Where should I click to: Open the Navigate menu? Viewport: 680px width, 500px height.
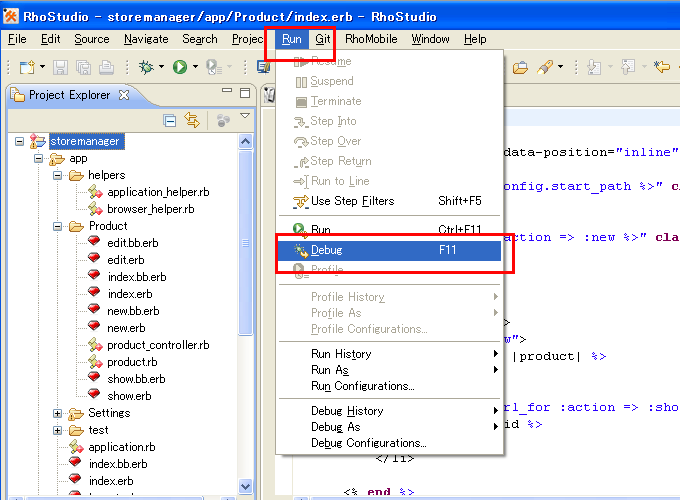tap(146, 39)
